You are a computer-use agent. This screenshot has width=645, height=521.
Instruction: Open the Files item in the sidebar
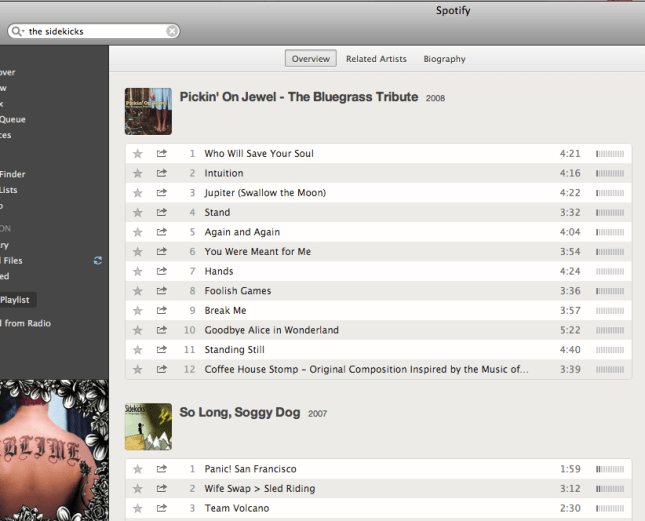12,260
